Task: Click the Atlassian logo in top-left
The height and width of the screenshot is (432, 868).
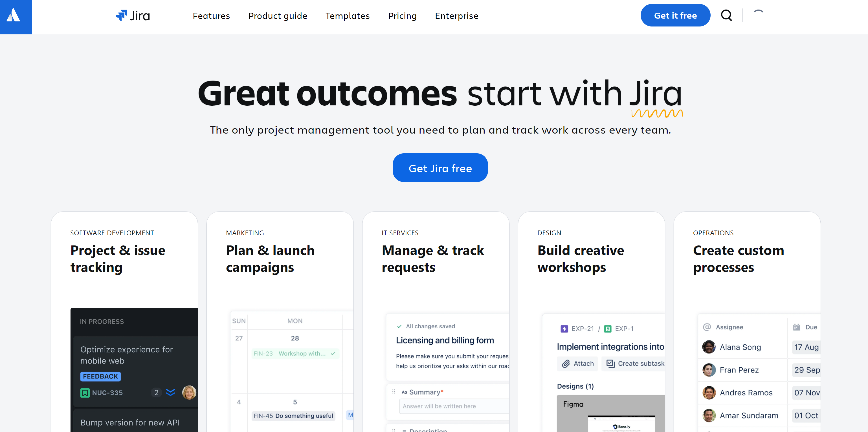Action: coord(16,17)
